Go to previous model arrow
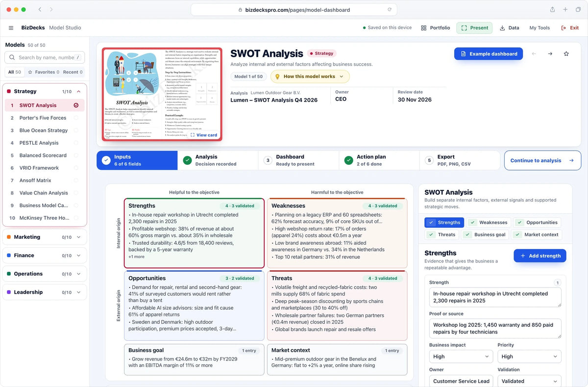Screen dimensions: 588x387 (x=534, y=54)
